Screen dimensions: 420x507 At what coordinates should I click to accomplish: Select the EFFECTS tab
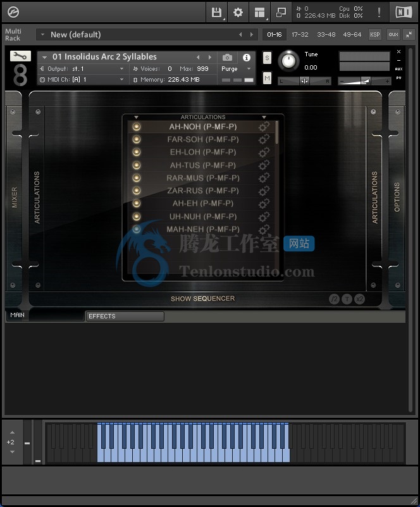coord(125,316)
